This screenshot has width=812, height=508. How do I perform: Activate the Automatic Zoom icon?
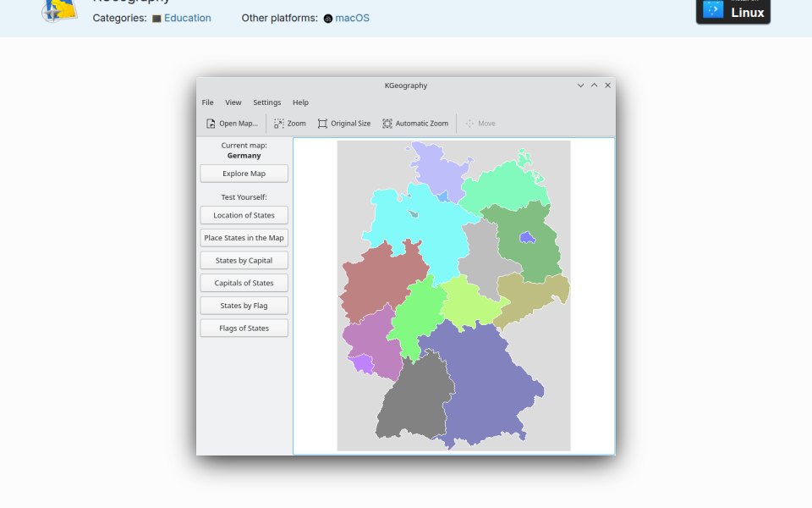coord(387,124)
